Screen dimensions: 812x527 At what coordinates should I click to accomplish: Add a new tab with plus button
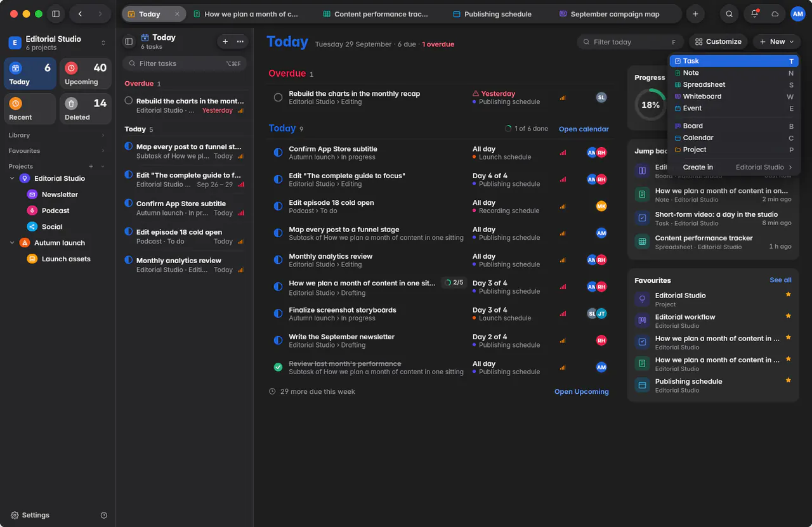point(695,14)
